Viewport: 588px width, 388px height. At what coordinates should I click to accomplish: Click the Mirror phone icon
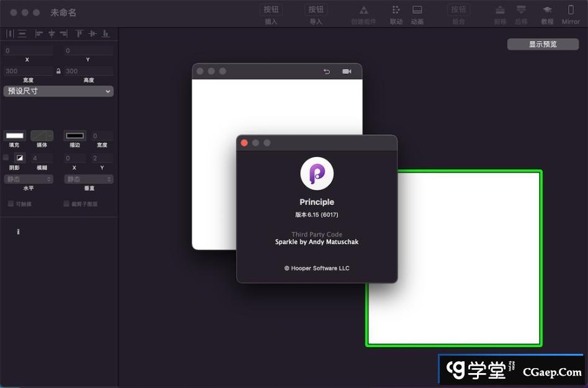571,11
